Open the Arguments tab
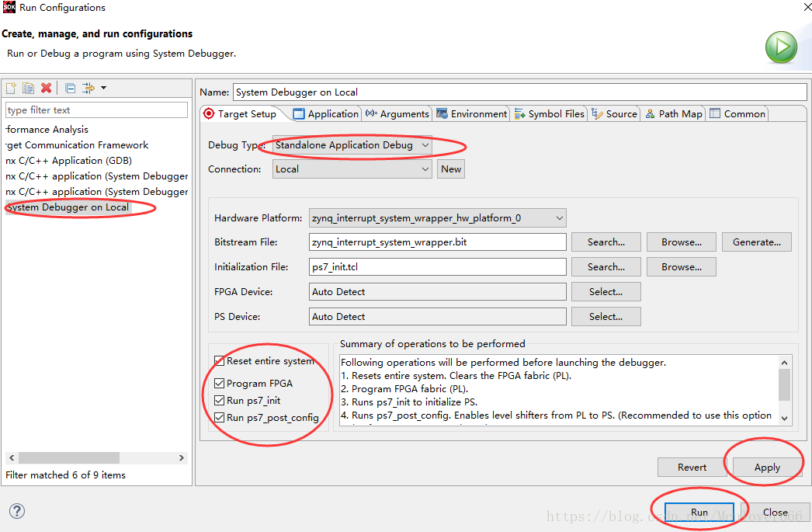 pos(397,113)
